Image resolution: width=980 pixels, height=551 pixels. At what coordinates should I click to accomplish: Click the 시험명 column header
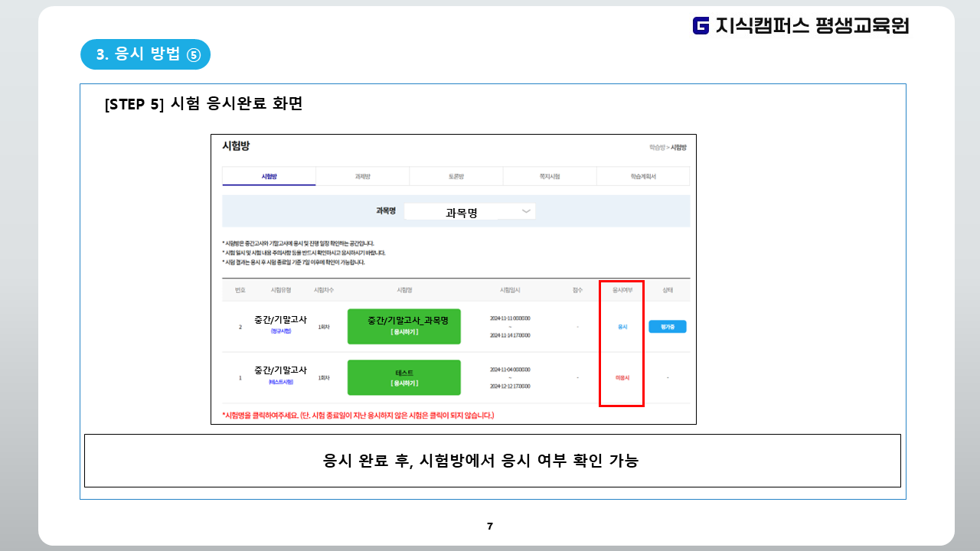click(x=404, y=291)
